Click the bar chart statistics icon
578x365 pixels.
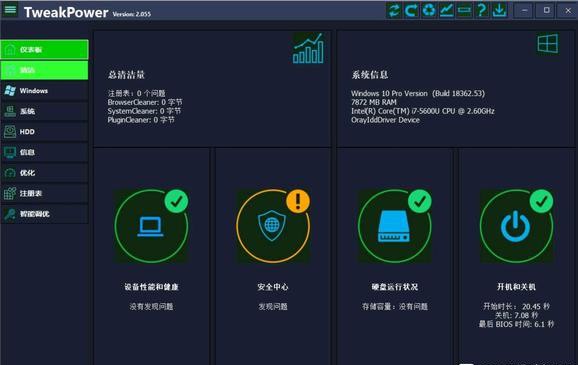coord(308,48)
